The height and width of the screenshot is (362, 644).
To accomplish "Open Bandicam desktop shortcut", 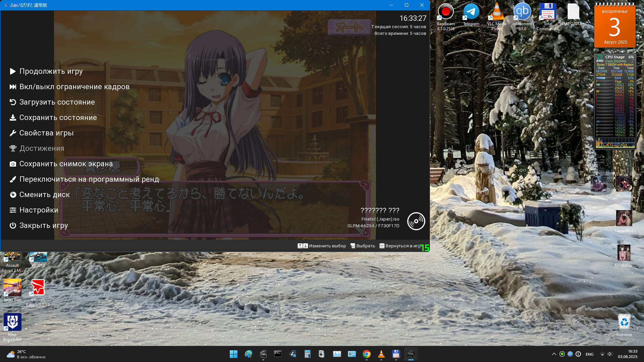I will [446, 17].
